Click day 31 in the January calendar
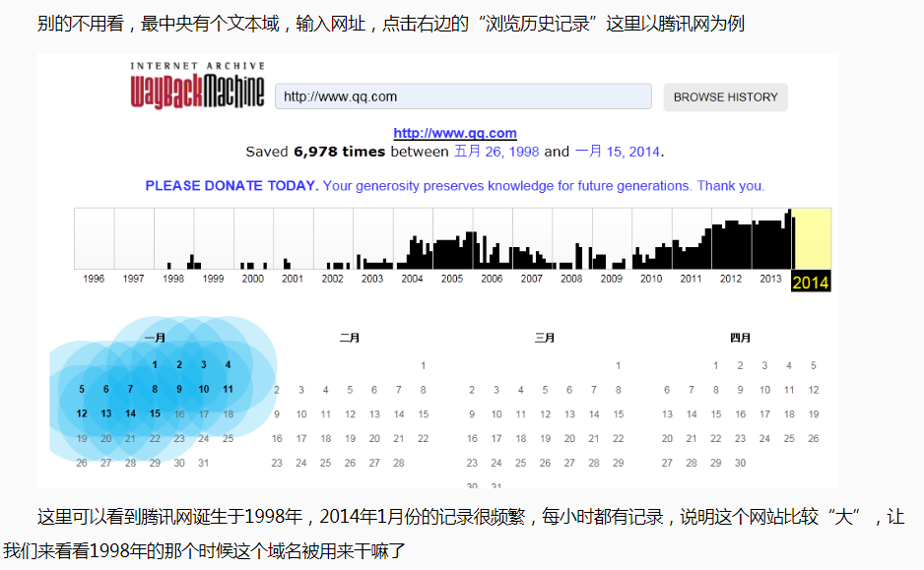Screen dimensions: 924x570 click(204, 463)
